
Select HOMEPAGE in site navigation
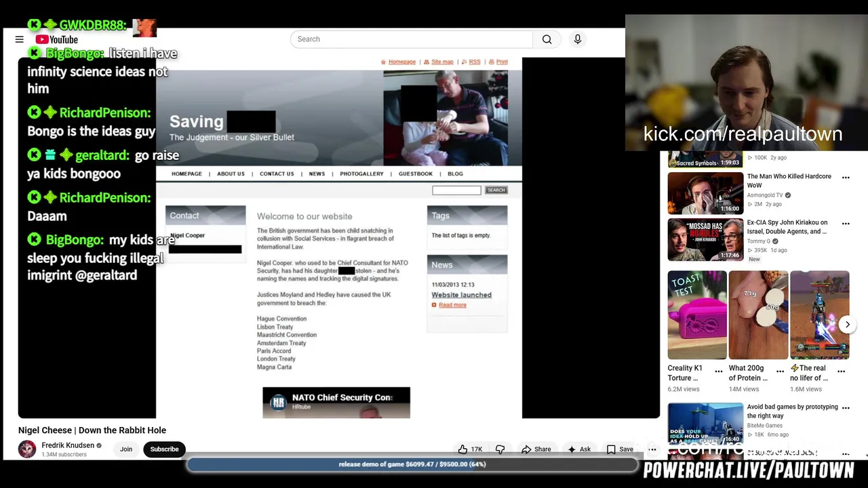coord(186,174)
